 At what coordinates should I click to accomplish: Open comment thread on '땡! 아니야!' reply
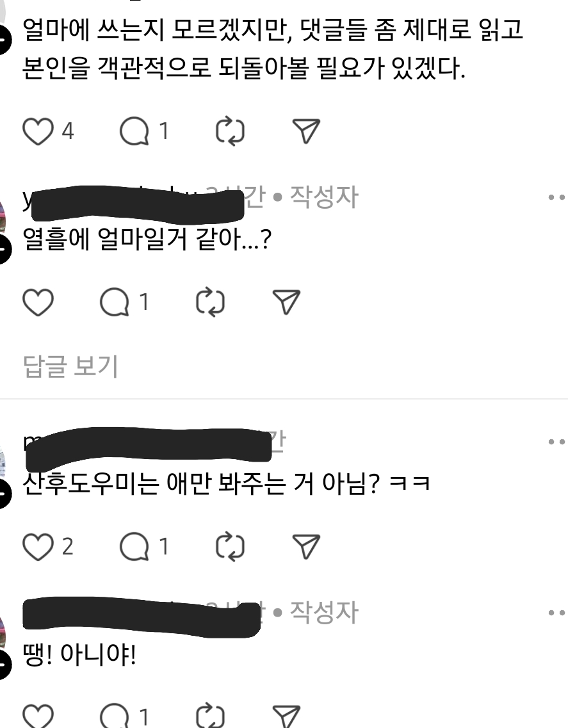coord(114,716)
